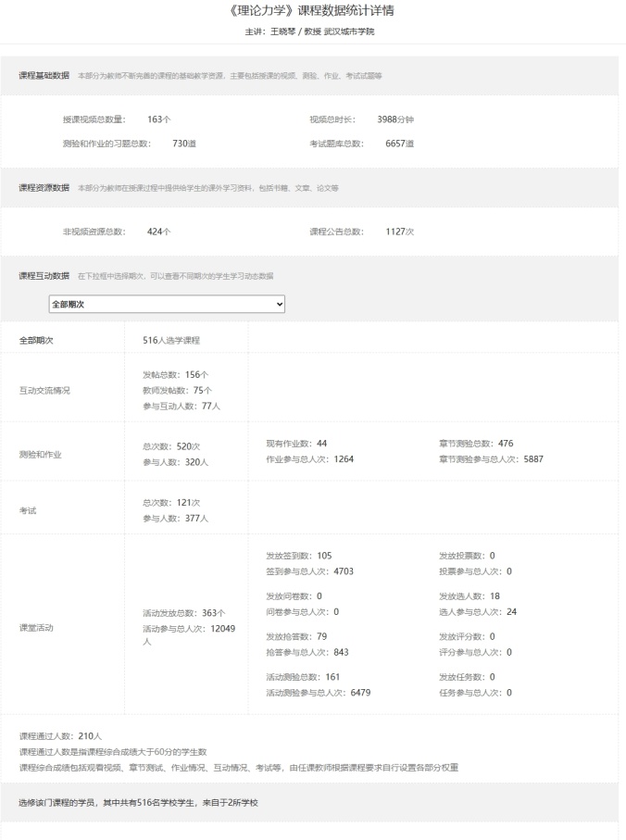Viewport: 626px width, 840px height.
Task: Select the 互动交流情况 row label
Action: point(44,390)
